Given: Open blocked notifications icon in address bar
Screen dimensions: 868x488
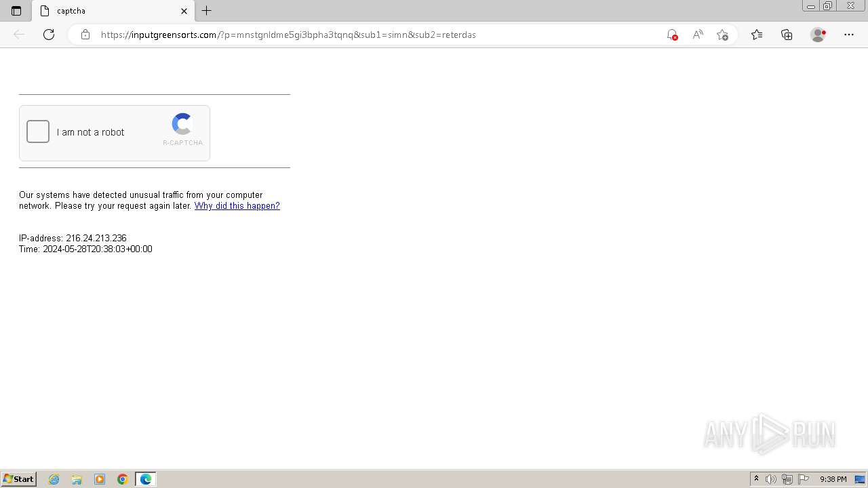Looking at the screenshot, I should (x=672, y=35).
